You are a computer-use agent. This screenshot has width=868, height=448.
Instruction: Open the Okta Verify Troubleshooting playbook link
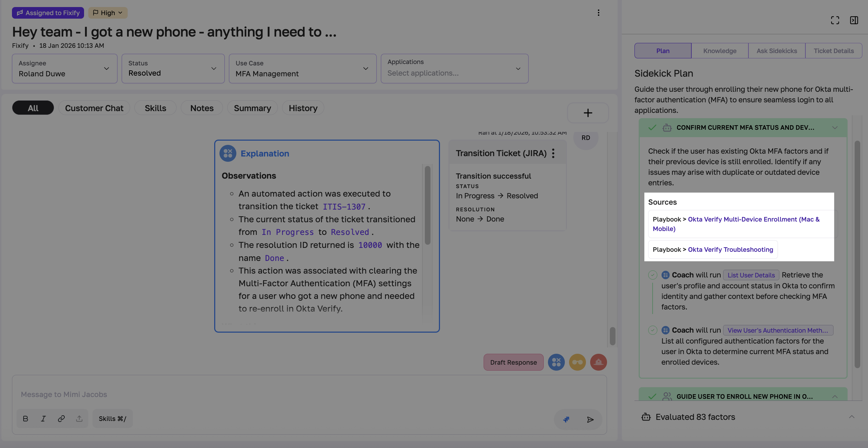pos(730,249)
